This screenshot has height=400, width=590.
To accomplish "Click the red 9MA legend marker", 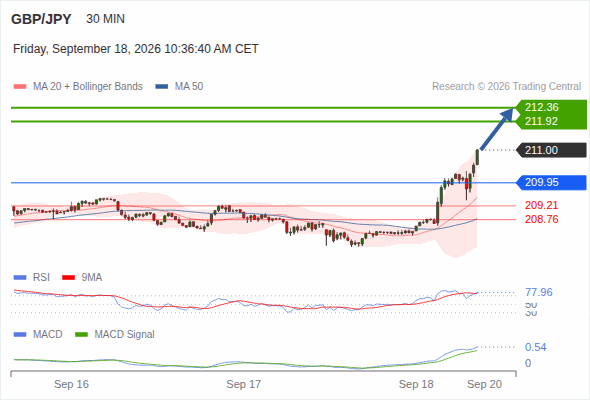I will pos(68,278).
